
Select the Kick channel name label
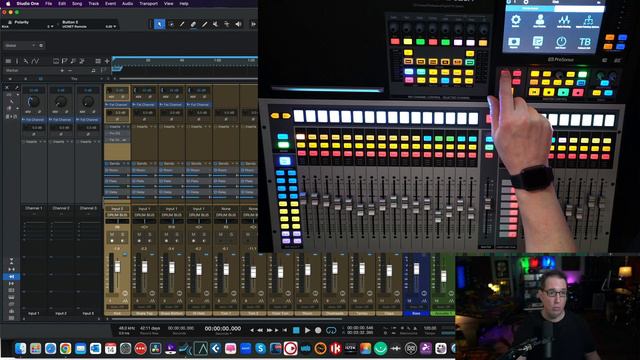click(x=117, y=313)
